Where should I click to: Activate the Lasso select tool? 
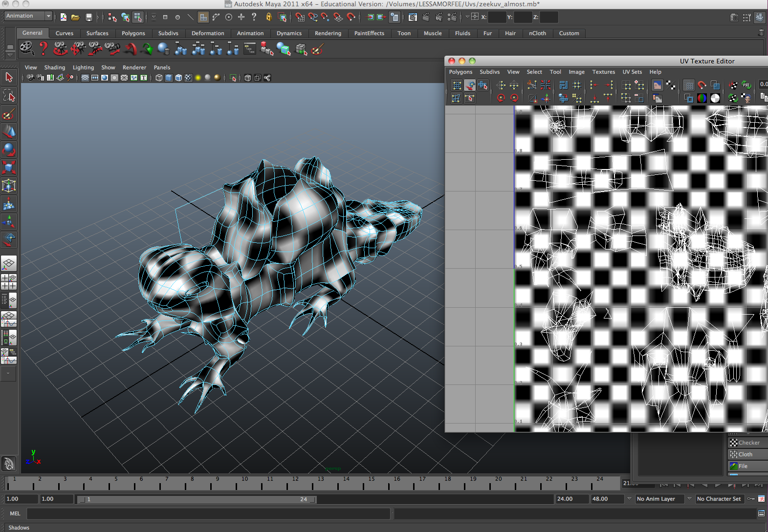pyautogui.click(x=9, y=96)
